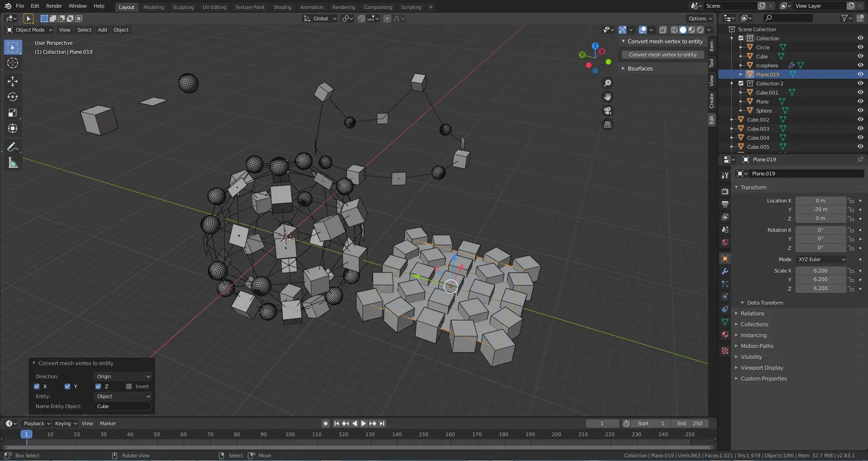Screen dimensions: 868x461
Task: Hide Cube.004 via eye icon
Action: click(x=860, y=137)
